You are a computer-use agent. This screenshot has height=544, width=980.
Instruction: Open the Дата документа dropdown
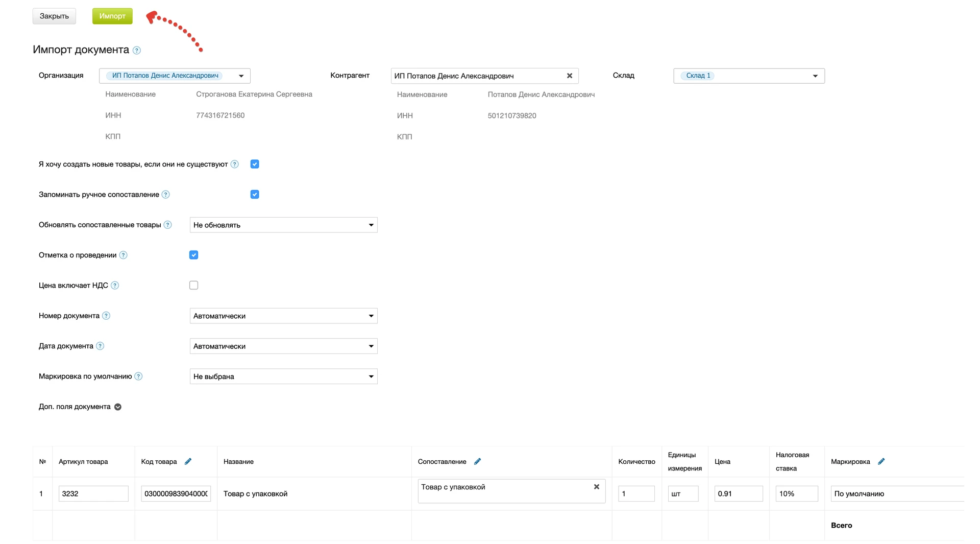tap(284, 346)
